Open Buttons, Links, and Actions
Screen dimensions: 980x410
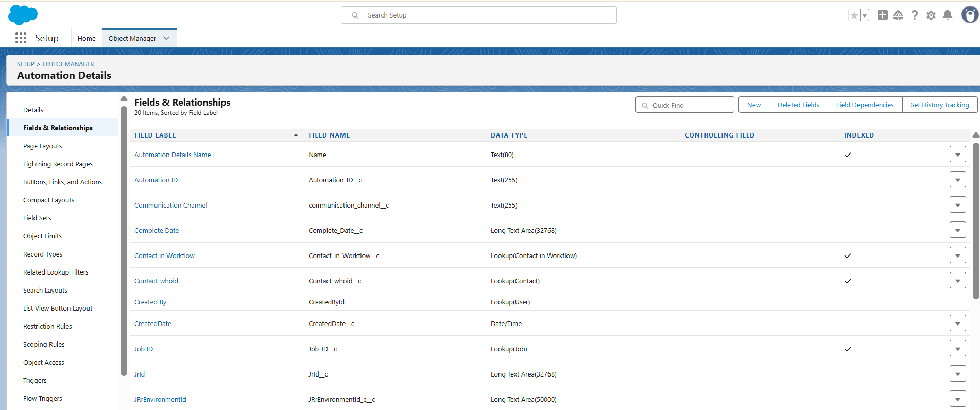point(62,182)
